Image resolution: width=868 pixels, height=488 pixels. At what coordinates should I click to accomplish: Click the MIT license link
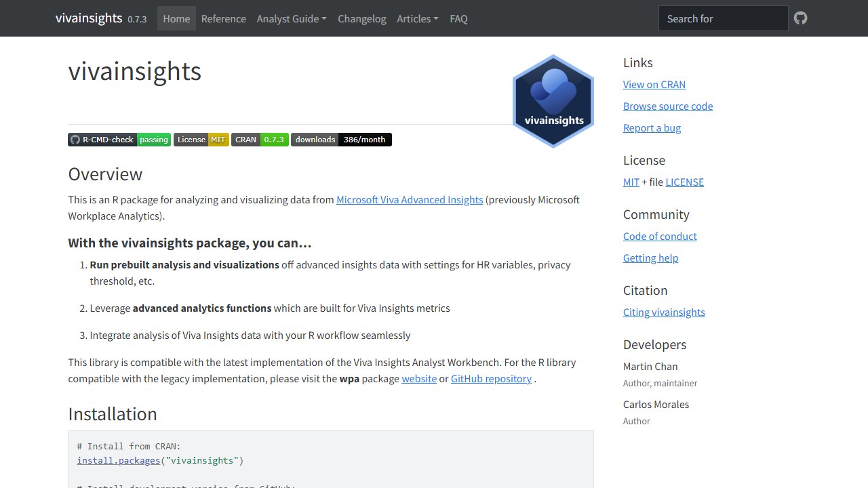[631, 182]
